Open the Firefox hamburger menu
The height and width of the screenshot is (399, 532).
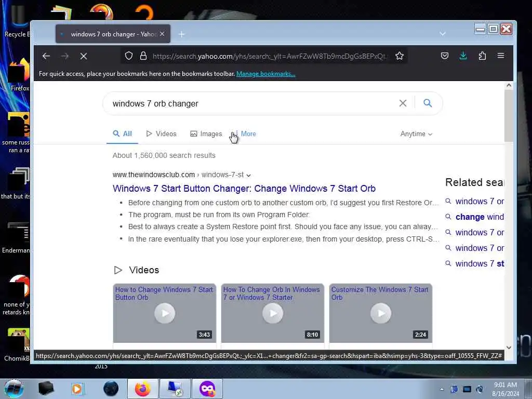(501, 56)
